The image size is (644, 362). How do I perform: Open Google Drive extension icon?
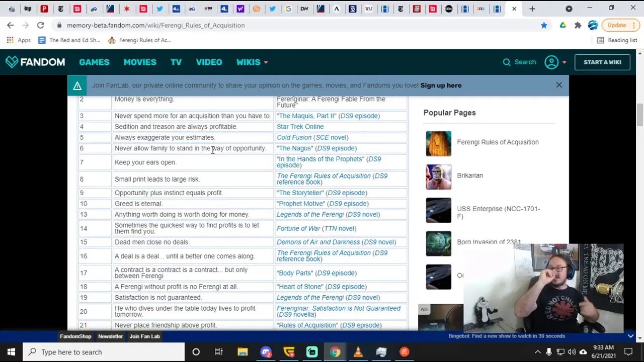tap(562, 25)
